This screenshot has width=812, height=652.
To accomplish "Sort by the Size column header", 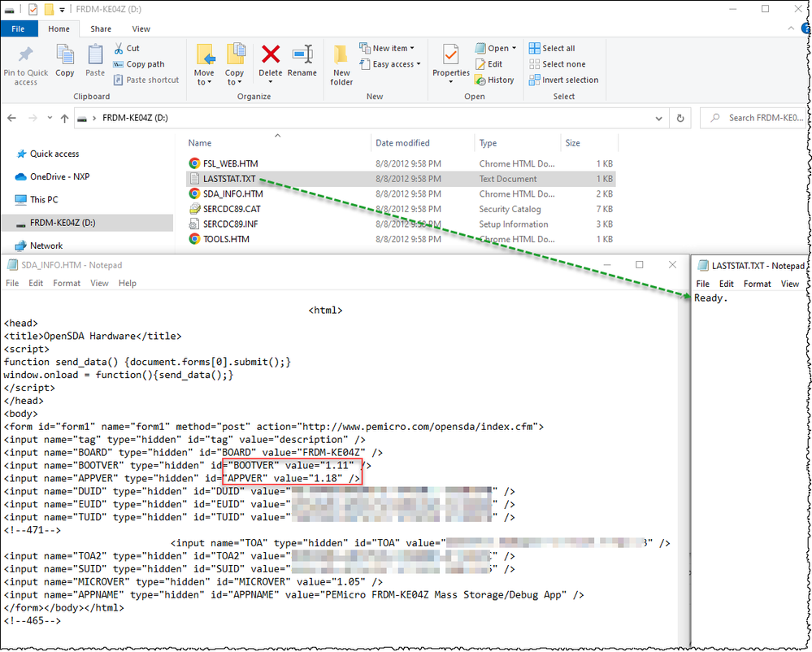I will [573, 143].
